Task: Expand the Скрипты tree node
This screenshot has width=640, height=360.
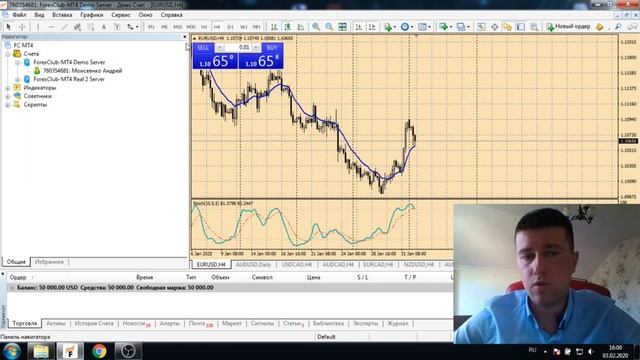Action: tap(7, 105)
